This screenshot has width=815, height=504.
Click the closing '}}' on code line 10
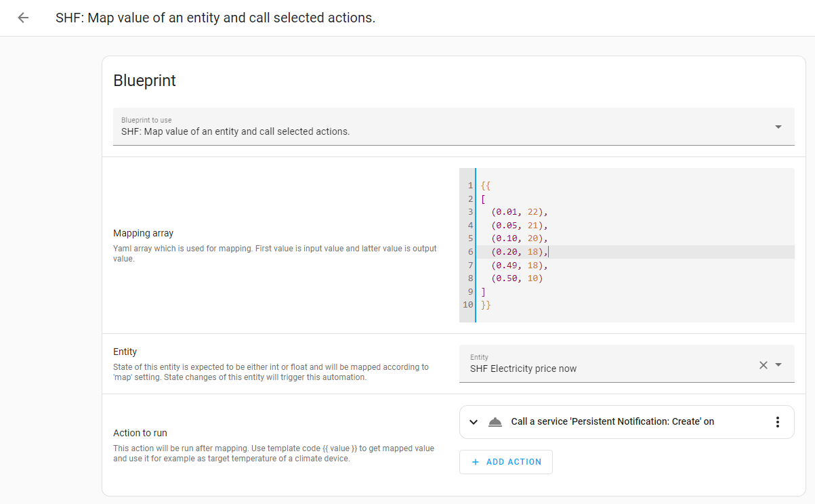(486, 305)
